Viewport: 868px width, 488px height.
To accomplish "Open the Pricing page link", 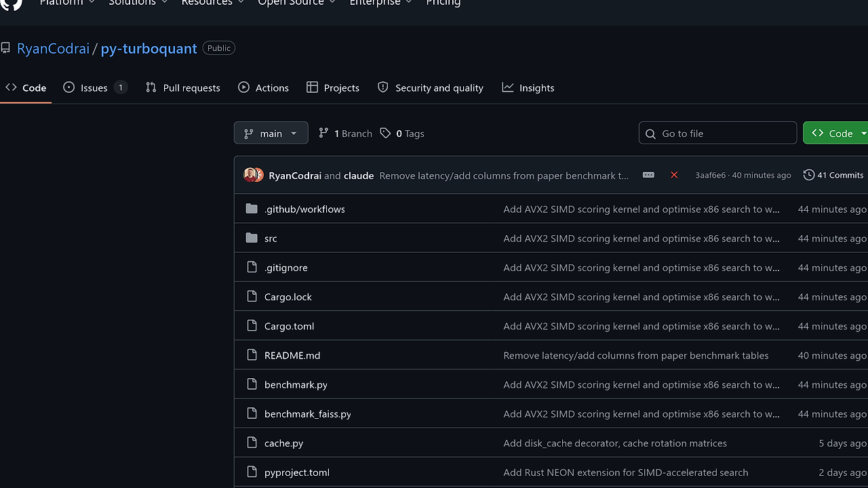I will pyautogui.click(x=443, y=3).
